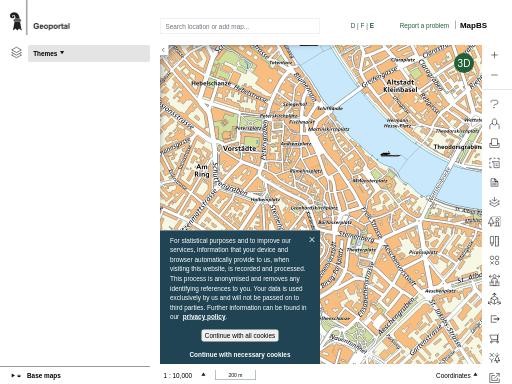Switch the map to 3D view
This screenshot has width=512, height=384.
(464, 63)
